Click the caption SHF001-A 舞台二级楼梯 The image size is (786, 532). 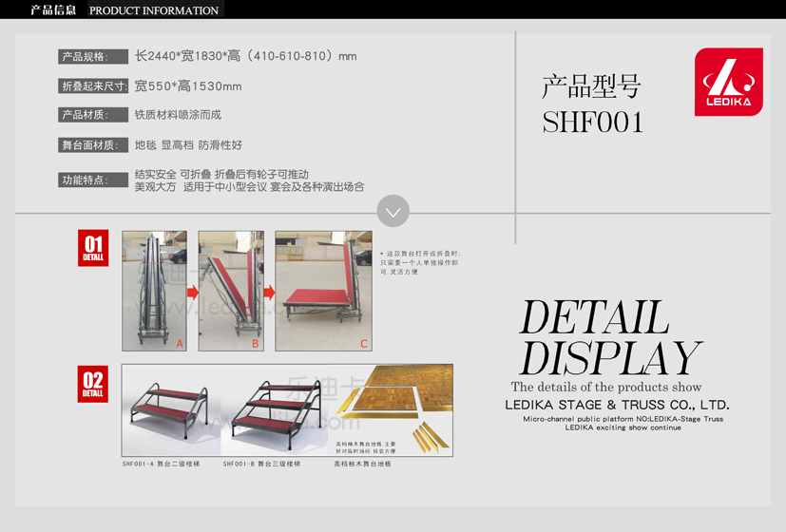(x=161, y=464)
